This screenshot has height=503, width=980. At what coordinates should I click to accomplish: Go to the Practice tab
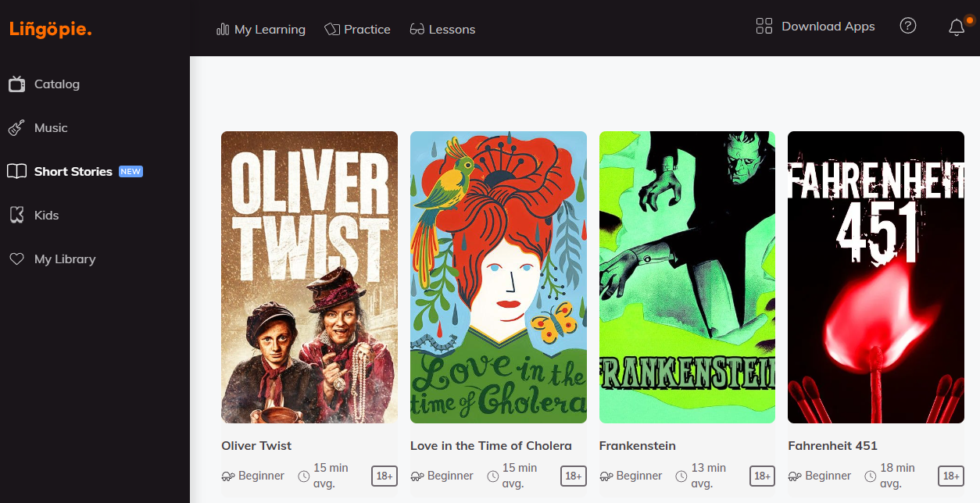tap(357, 30)
